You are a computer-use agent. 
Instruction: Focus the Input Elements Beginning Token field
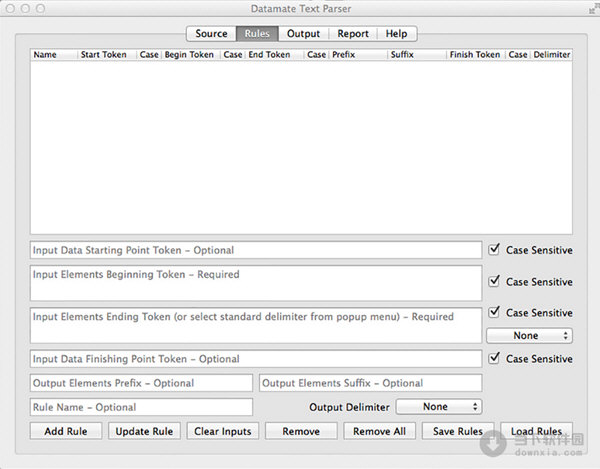click(256, 283)
